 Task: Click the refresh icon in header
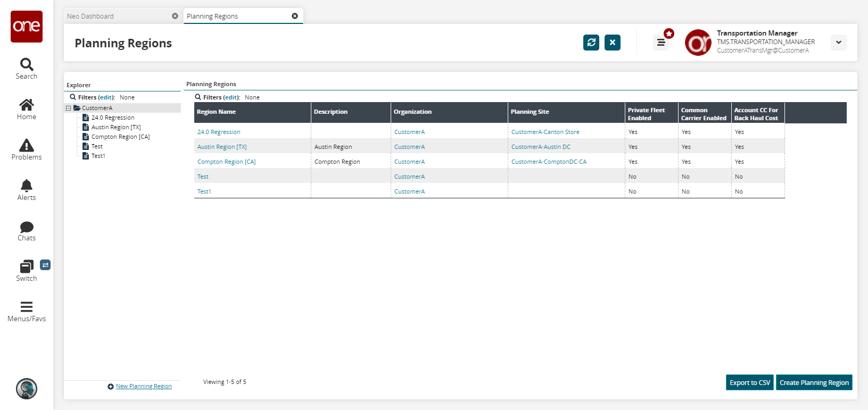point(591,43)
